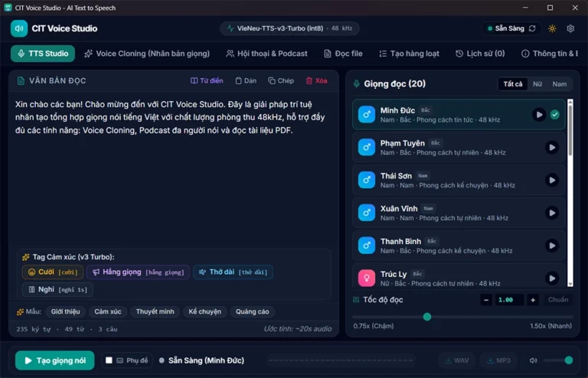The image size is (588, 378).
Task: Insert the Nghỉ 1s pause tag
Action: [x=57, y=289]
